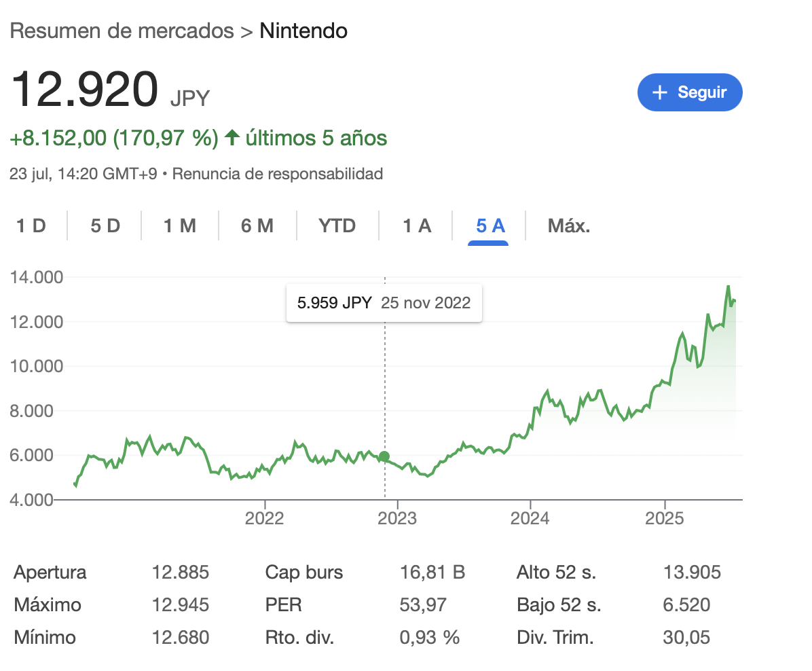Switch to the 6 M chart tab

257,225
